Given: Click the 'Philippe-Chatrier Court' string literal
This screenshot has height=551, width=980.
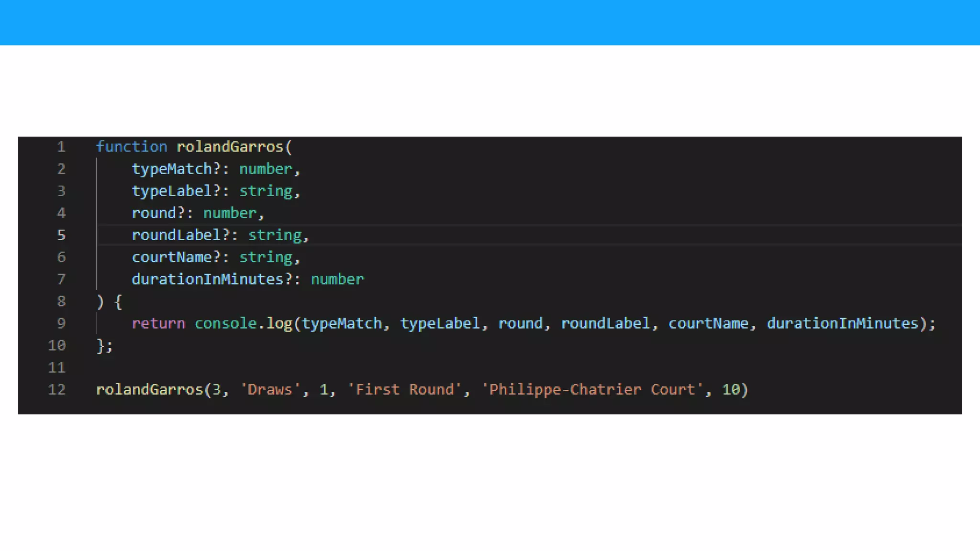Looking at the screenshot, I should coord(592,390).
